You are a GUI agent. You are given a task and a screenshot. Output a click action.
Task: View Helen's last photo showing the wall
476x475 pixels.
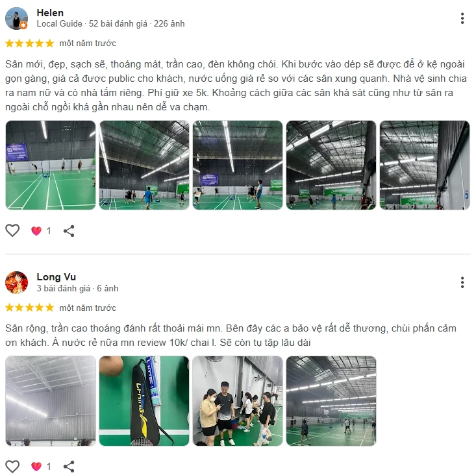point(425,165)
